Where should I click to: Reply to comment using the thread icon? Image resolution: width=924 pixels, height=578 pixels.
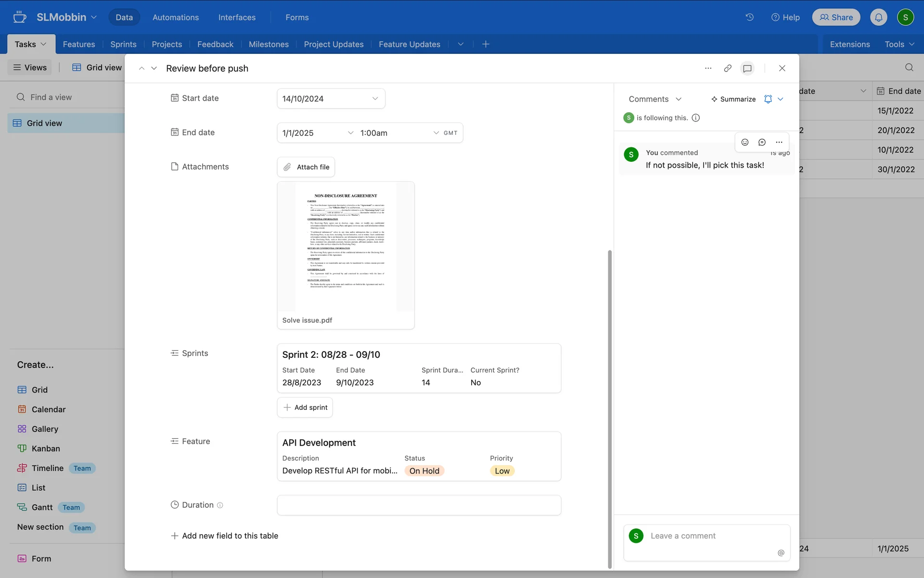point(762,142)
